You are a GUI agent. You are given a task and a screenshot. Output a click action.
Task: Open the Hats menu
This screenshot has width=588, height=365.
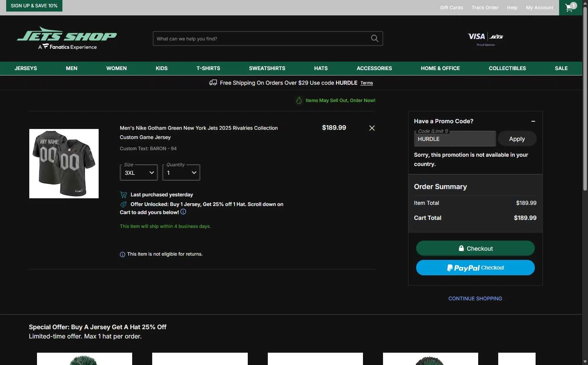(321, 68)
